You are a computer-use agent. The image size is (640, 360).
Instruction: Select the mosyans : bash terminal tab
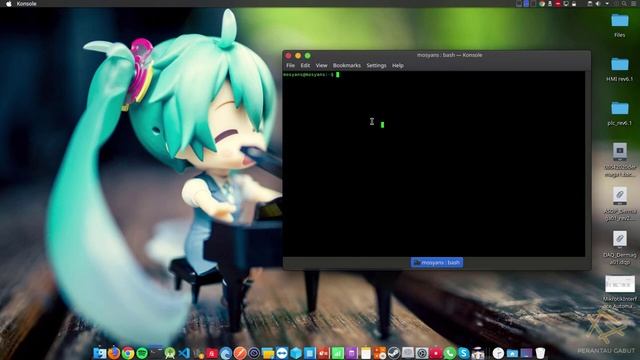437,262
